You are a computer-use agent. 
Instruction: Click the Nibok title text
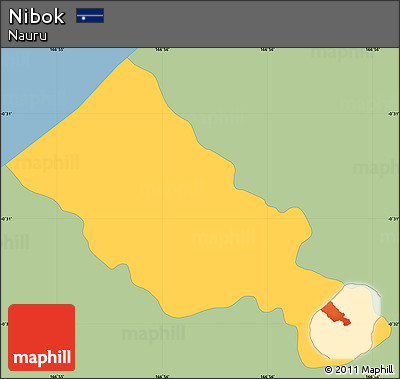pos(37,16)
